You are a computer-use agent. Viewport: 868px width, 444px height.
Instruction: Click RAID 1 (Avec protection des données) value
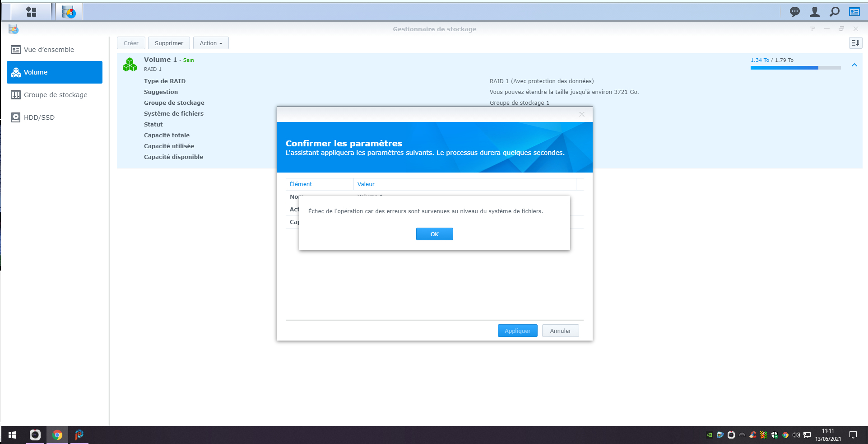542,81
